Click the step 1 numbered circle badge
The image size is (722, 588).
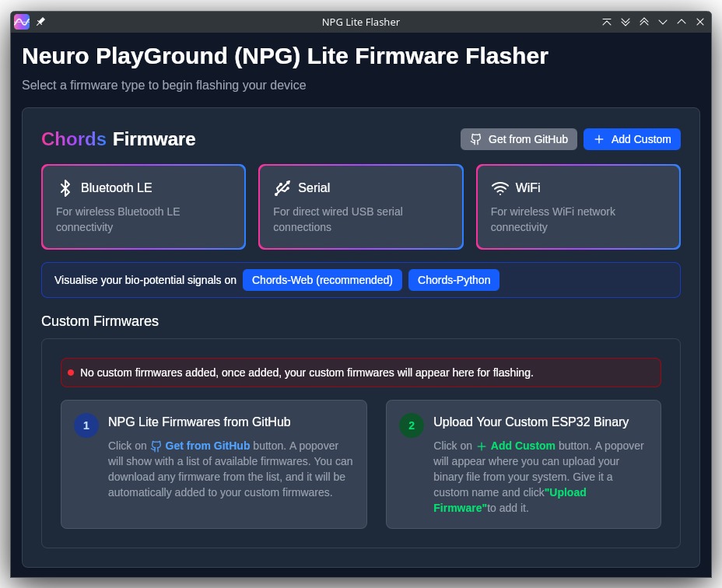click(86, 425)
